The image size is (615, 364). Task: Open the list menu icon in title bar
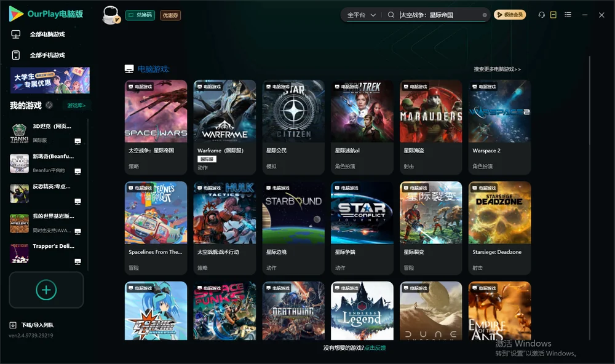pyautogui.click(x=568, y=15)
